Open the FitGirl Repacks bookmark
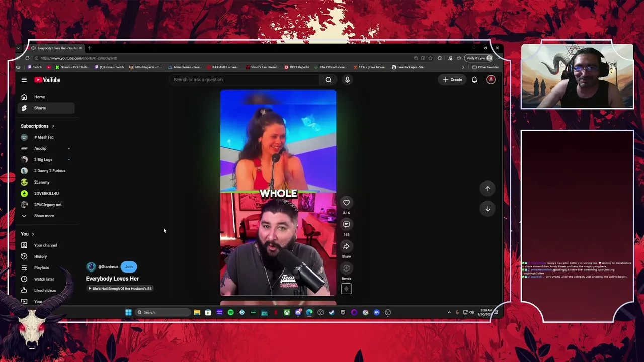Image resolution: width=644 pixels, height=362 pixels. click(x=145, y=67)
